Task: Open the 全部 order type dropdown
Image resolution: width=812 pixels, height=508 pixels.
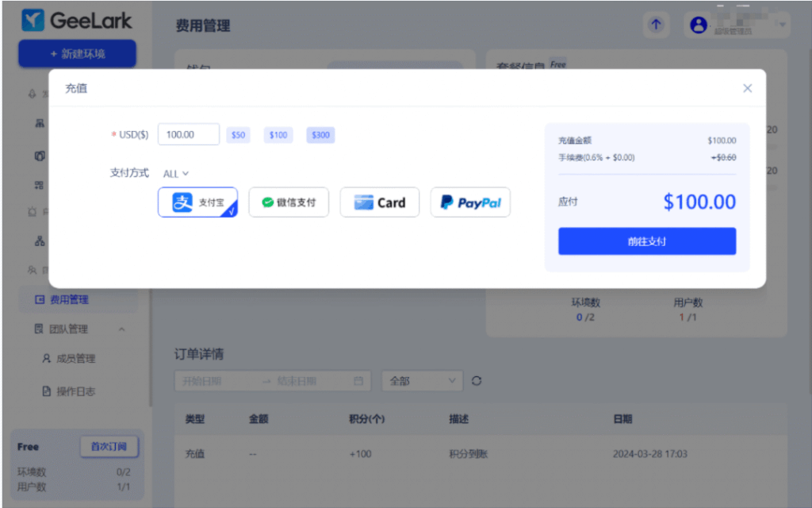Action: point(422,381)
